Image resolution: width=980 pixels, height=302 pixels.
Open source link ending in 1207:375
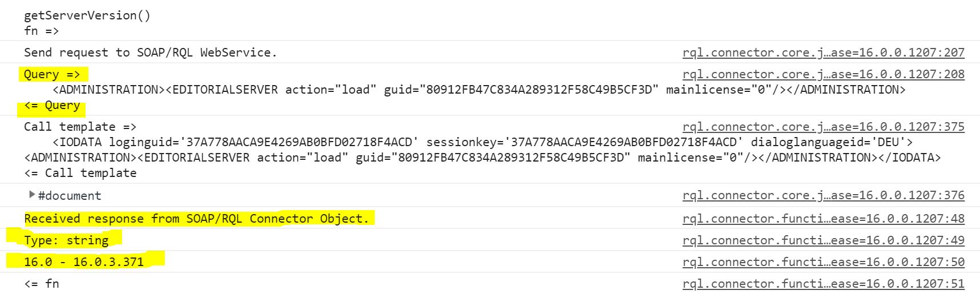pos(823,127)
